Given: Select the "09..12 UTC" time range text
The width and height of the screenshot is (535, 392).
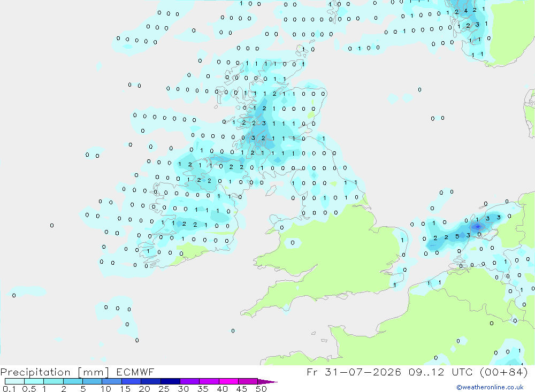Looking at the screenshot, I should [x=441, y=372].
